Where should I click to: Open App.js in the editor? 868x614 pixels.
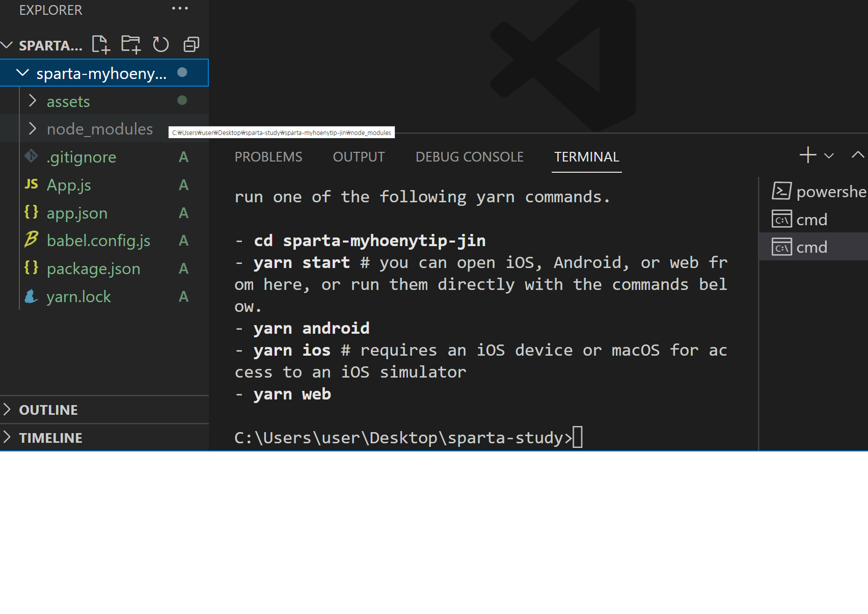tap(104, 185)
